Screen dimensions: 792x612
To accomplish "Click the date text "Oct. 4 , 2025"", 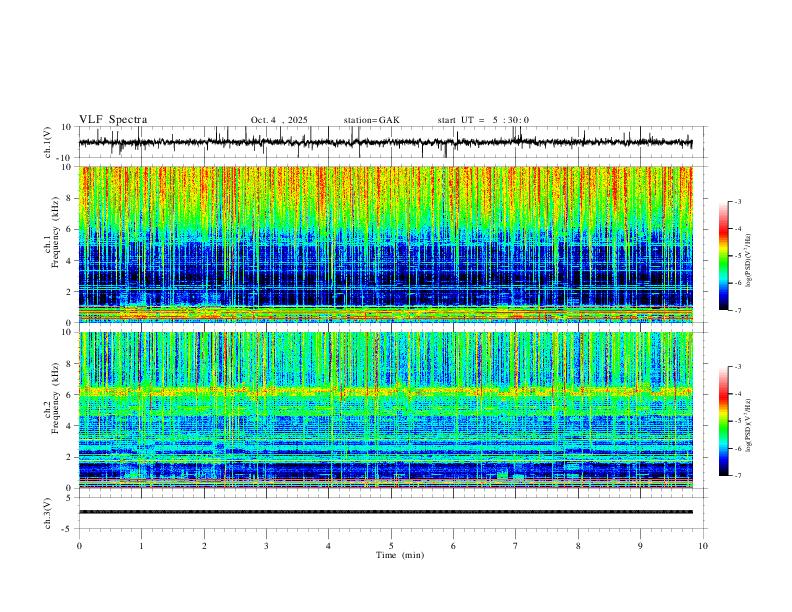I will [x=279, y=120].
